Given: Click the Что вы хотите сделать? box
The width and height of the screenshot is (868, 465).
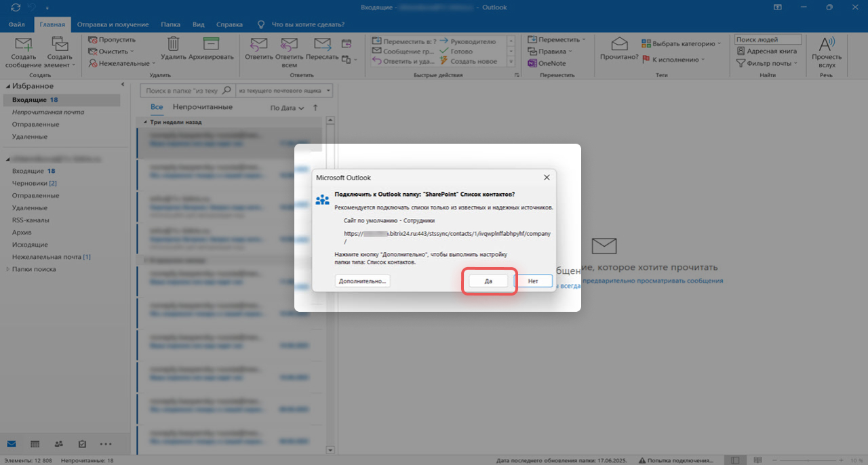Looking at the screenshot, I should (309, 24).
